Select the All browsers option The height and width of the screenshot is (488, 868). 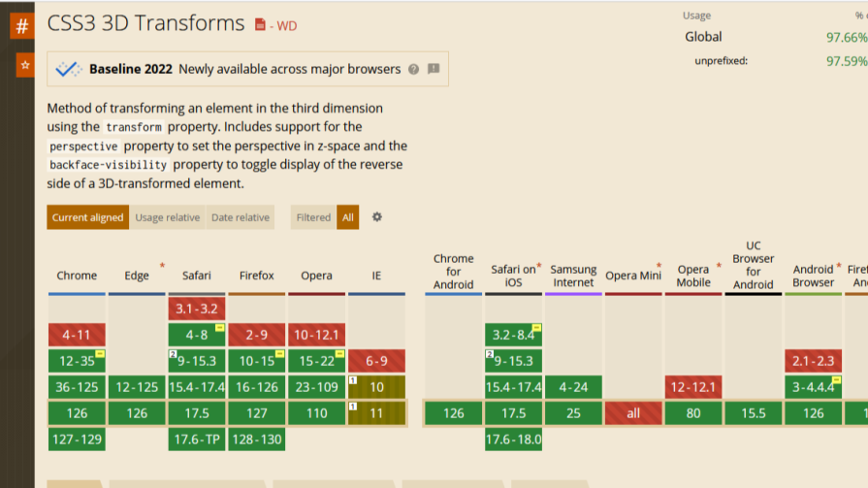tap(347, 217)
